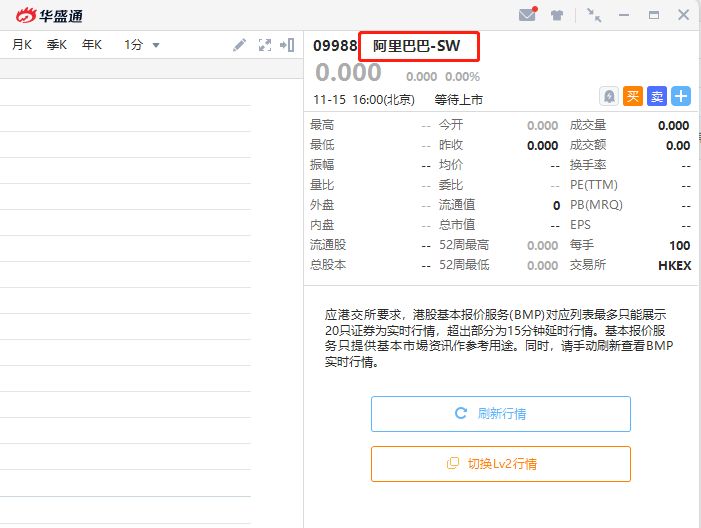Select the pencil drawing tool
Image resolution: width=701 pixels, height=528 pixels.
[240, 45]
